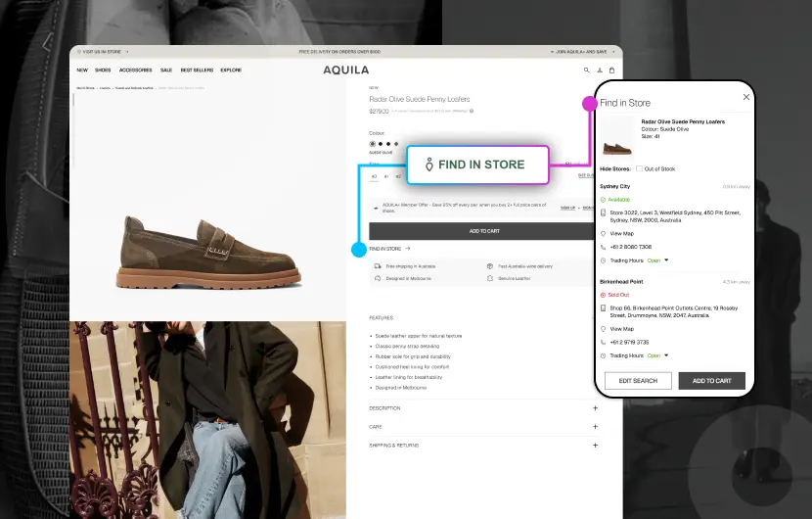Call the number +61 2 9719 3735
812x519 pixels.
[x=630, y=342]
